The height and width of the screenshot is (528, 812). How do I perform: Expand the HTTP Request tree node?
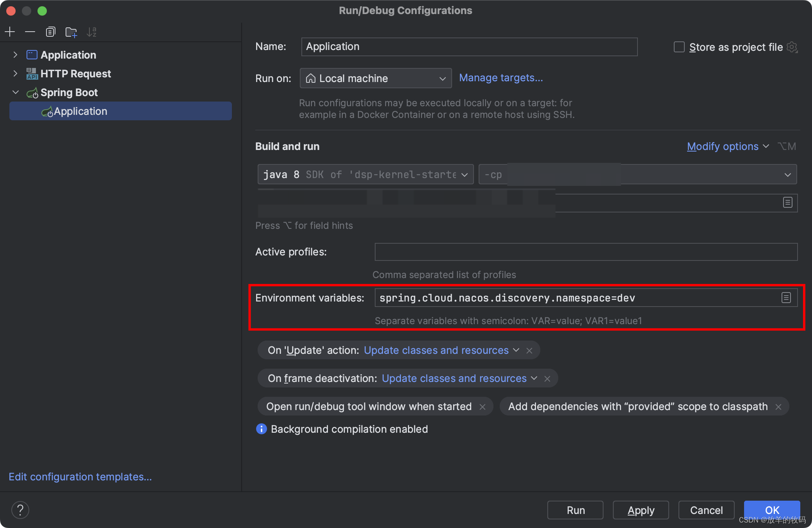click(15, 73)
